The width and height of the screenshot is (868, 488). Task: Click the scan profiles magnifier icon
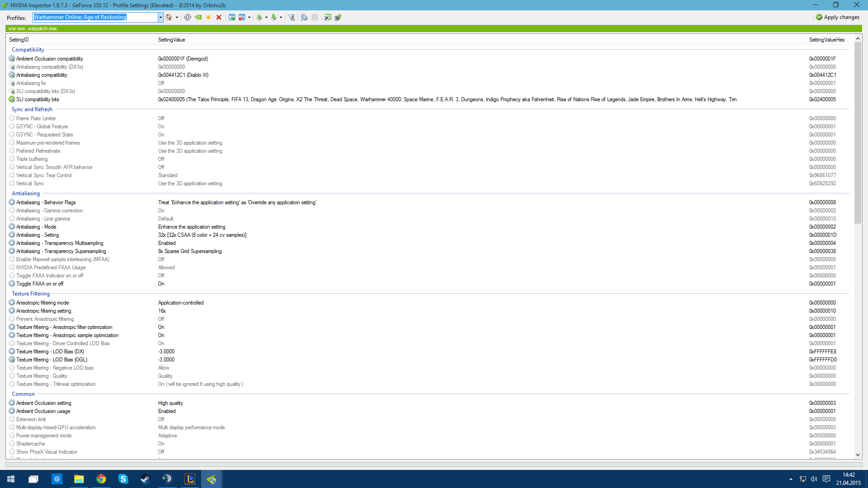click(x=304, y=17)
